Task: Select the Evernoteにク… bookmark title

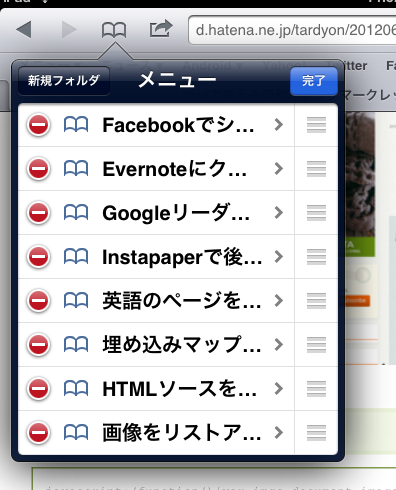Action: click(175, 169)
